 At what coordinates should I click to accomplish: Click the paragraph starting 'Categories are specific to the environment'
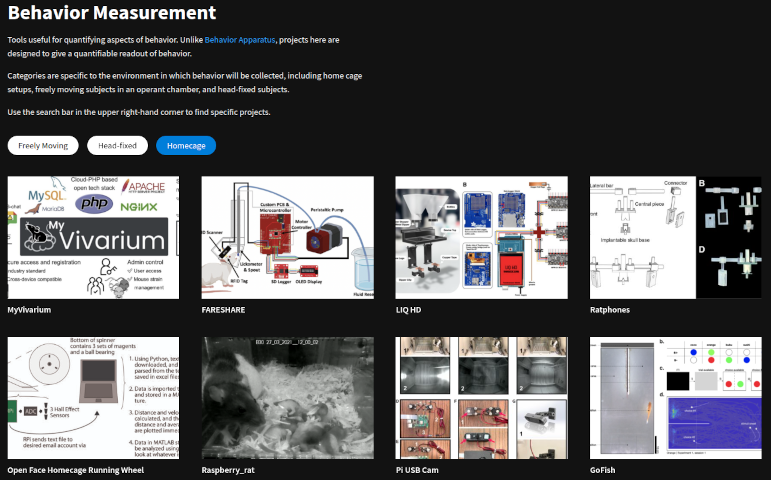[185, 83]
